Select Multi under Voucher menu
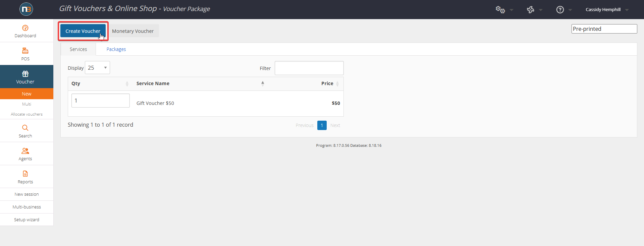 pyautogui.click(x=26, y=104)
